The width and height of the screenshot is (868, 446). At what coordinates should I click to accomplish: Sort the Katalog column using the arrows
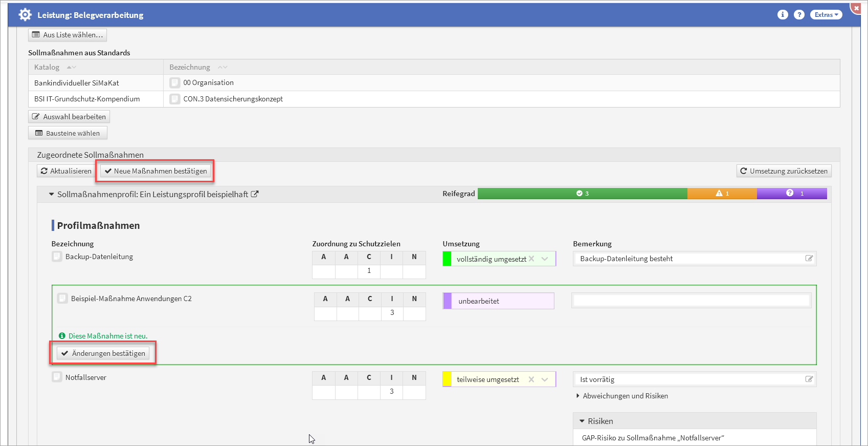click(x=72, y=67)
